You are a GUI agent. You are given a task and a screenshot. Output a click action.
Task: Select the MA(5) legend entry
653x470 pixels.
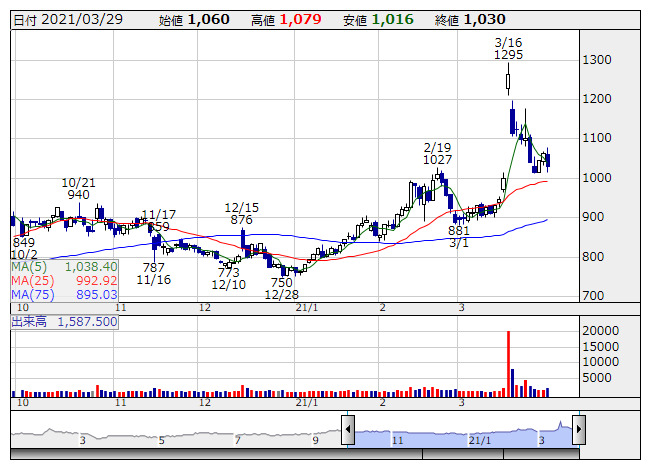pyautogui.click(x=64, y=267)
